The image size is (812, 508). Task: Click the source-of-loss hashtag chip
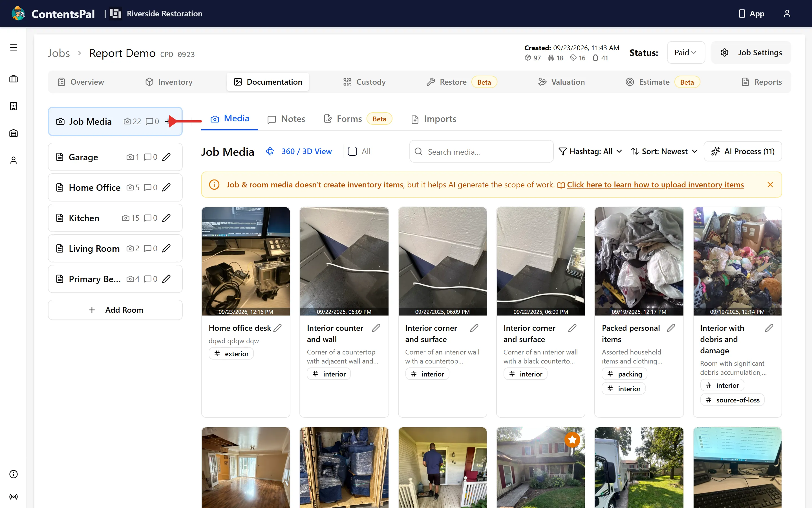pyautogui.click(x=732, y=400)
